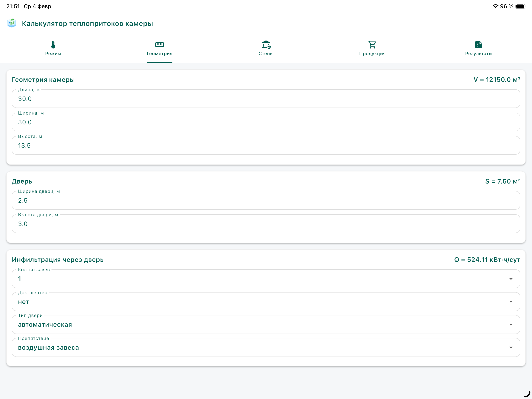The width and height of the screenshot is (532, 399).
Task: Click the Стены building icon
Action: 266,45
